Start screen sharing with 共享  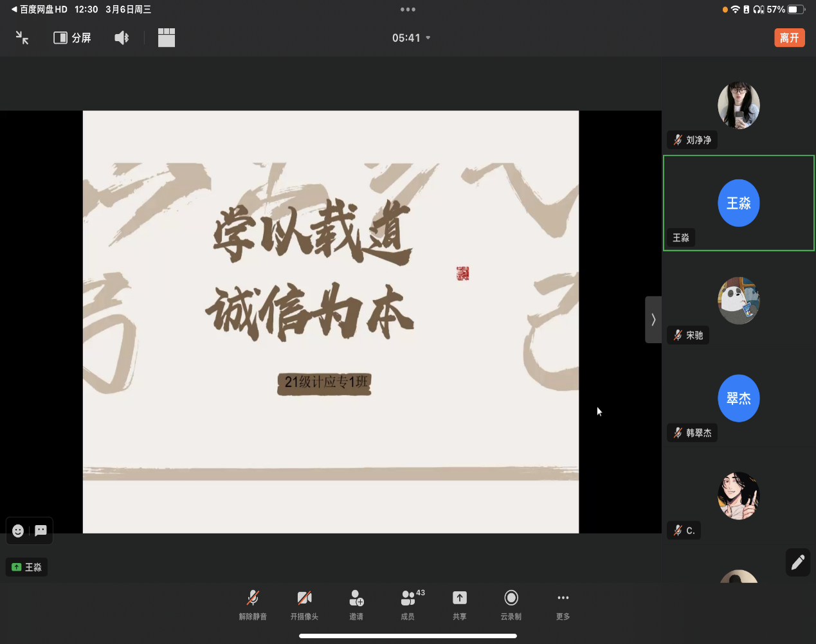click(460, 605)
